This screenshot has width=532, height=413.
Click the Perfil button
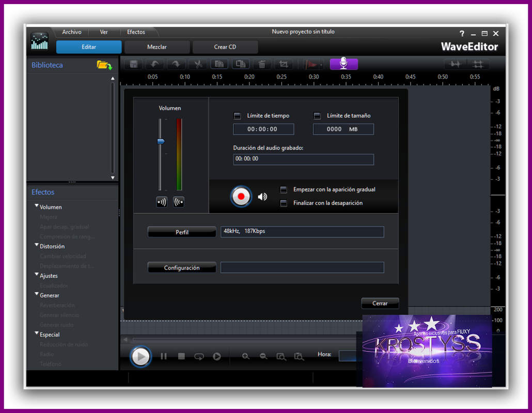(182, 232)
